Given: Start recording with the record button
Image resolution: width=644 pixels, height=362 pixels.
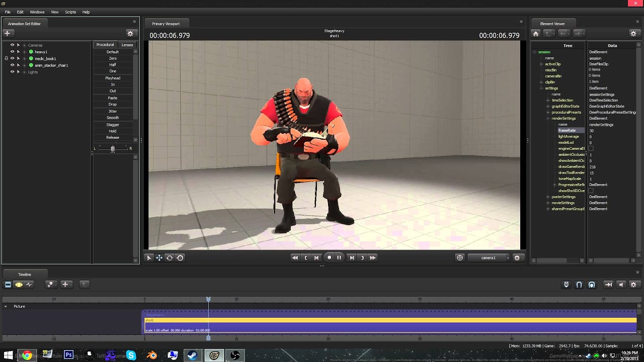Looking at the screenshot, I should point(330,257).
